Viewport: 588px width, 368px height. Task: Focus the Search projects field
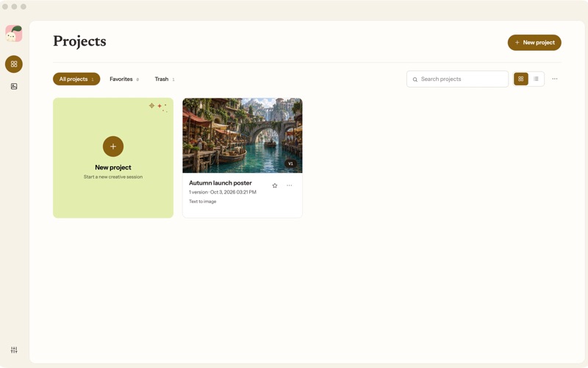[x=457, y=79]
